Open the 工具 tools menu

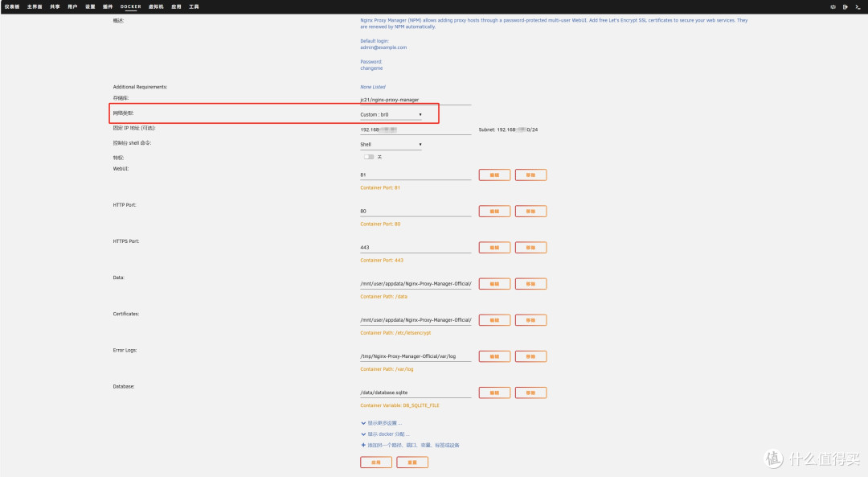(194, 6)
